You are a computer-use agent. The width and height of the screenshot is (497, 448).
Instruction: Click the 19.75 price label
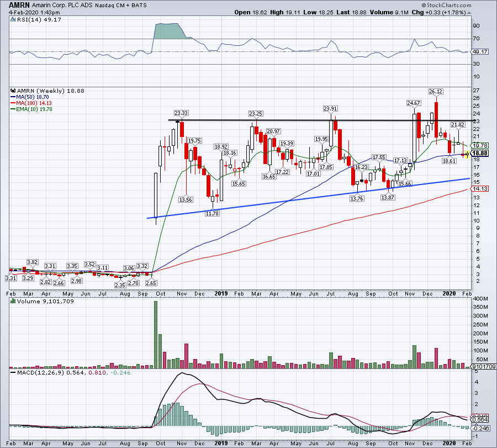pos(194,141)
